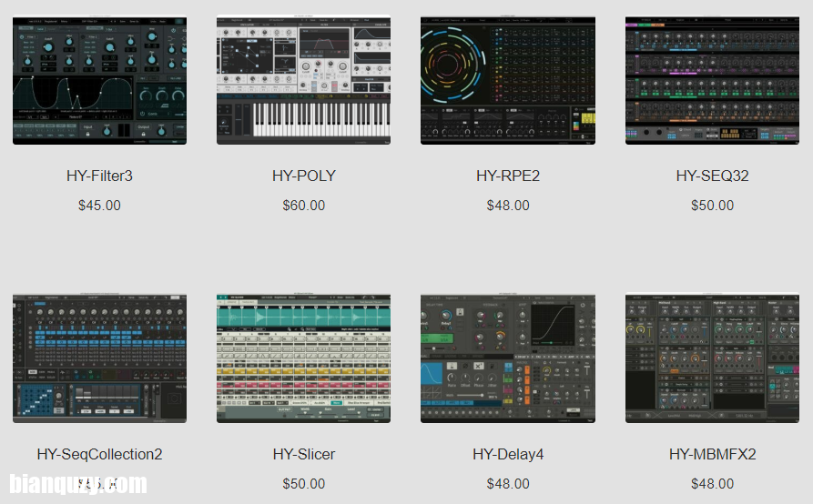Screen dimensions: 813x504
Task: Open the HY-Delay4 title link
Action: [508, 454]
